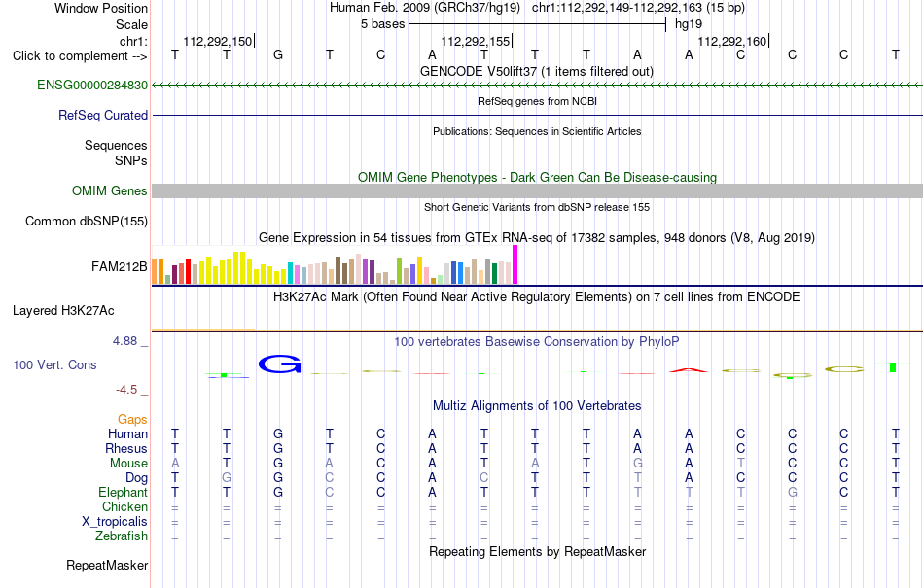Click the Scale label
The height and width of the screenshot is (588, 924).
131,24
